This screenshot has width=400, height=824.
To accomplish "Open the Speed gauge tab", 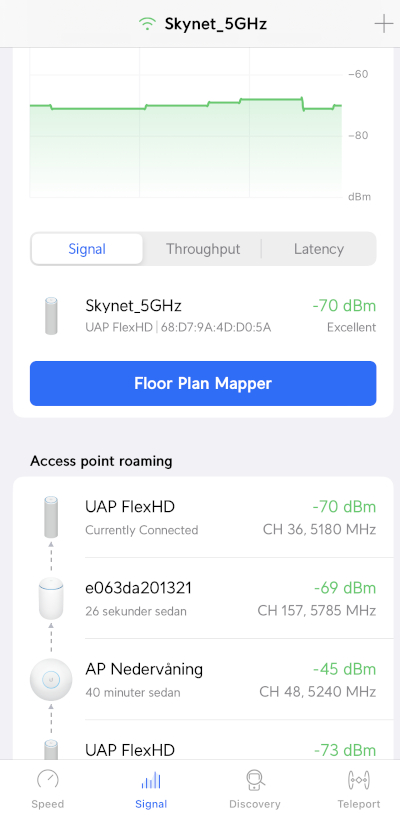I will pyautogui.click(x=48, y=789).
